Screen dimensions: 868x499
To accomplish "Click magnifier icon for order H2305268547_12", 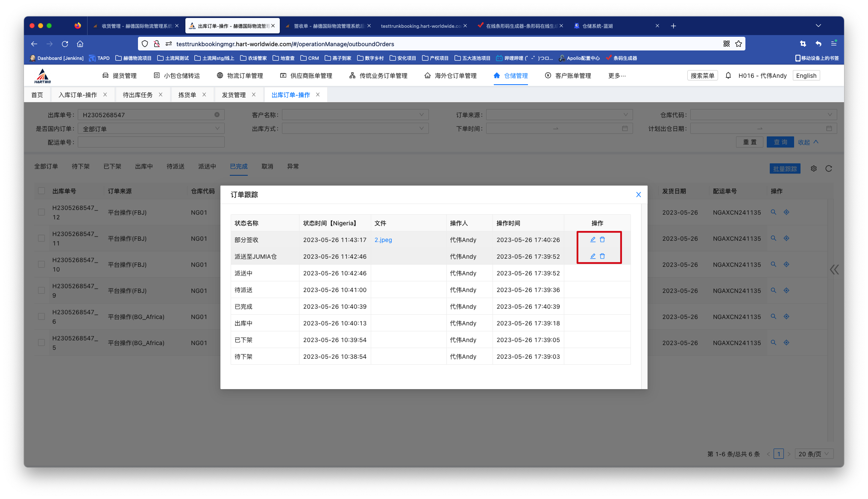I will click(773, 212).
